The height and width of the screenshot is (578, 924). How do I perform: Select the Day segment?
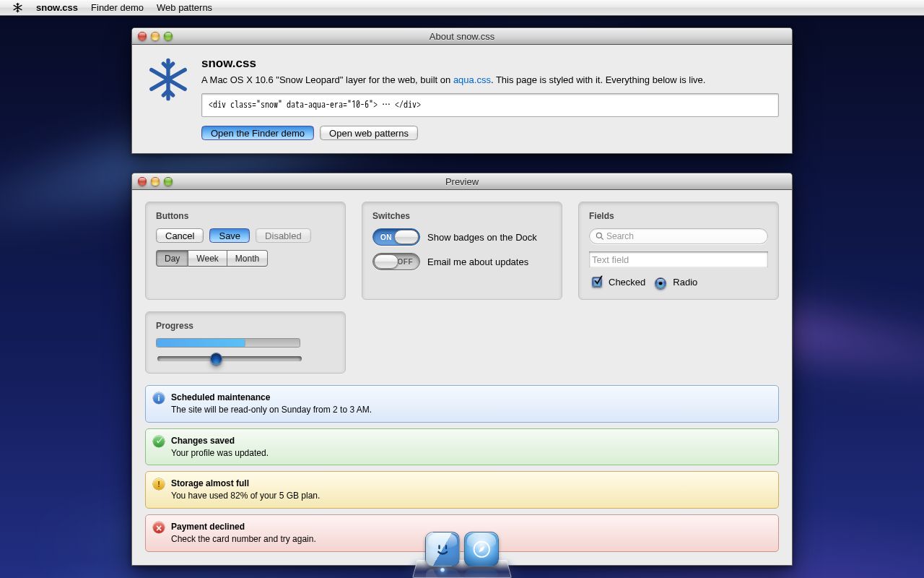tap(172, 259)
